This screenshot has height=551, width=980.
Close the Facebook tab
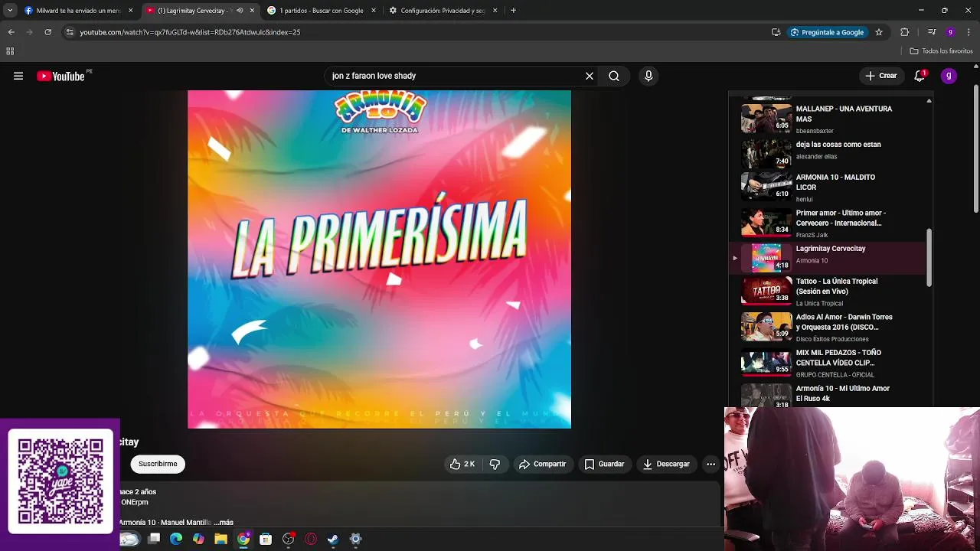coord(130,11)
